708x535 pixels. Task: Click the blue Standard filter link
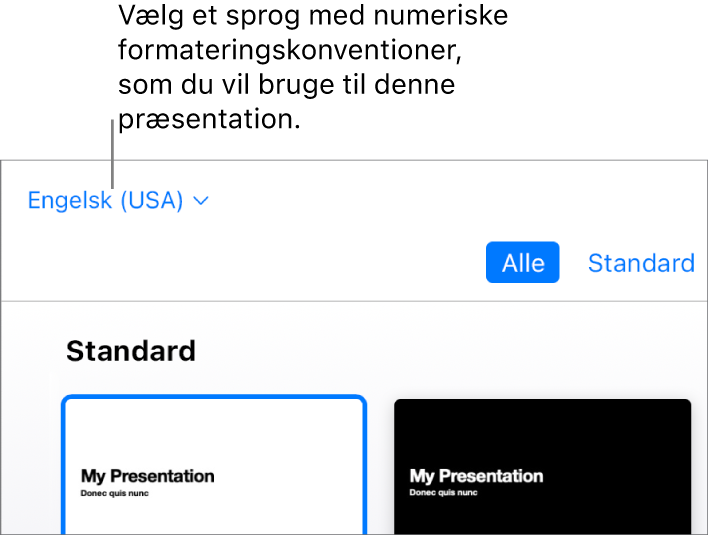[641, 263]
